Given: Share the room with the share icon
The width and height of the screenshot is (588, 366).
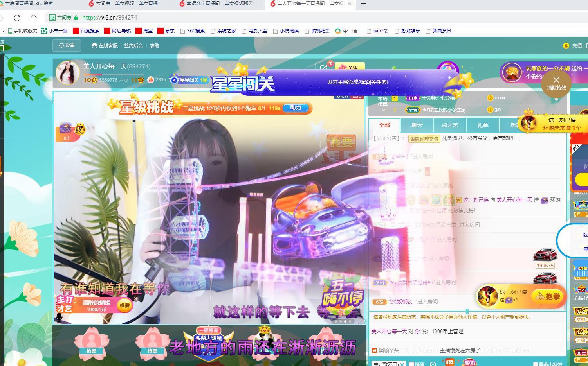Looking at the screenshot, I should tap(324, 68).
